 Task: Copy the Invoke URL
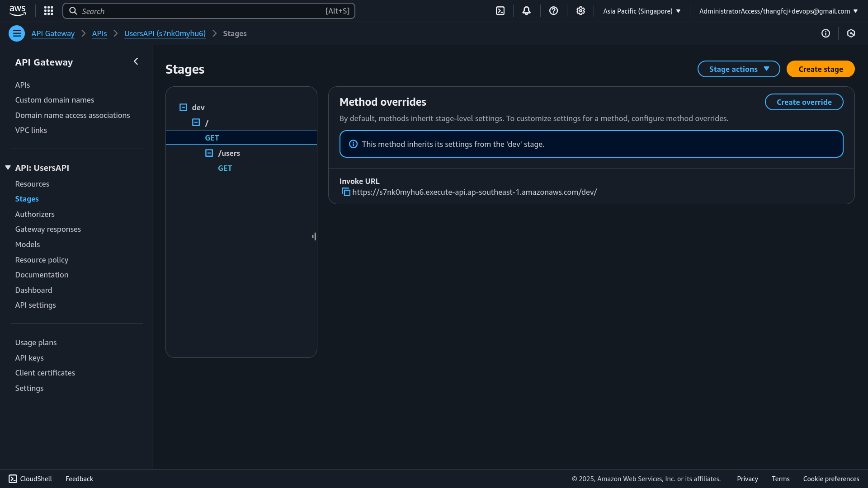pyautogui.click(x=346, y=192)
